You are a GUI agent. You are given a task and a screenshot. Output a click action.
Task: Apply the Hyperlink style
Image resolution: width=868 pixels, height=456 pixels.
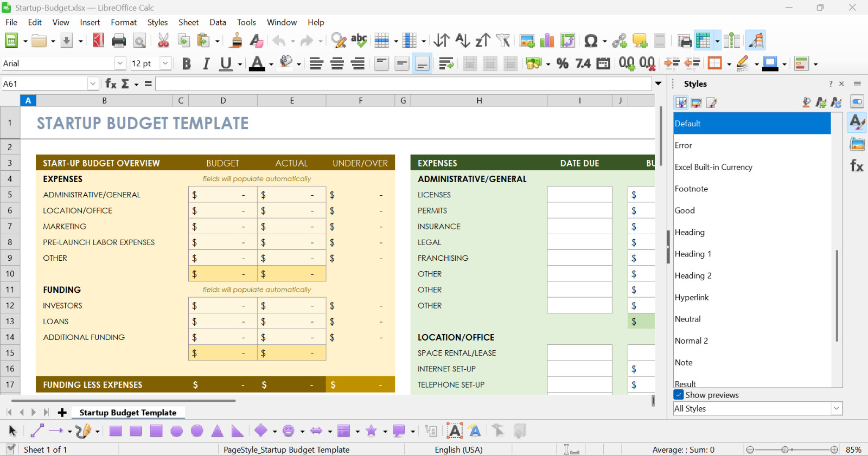click(x=752, y=297)
